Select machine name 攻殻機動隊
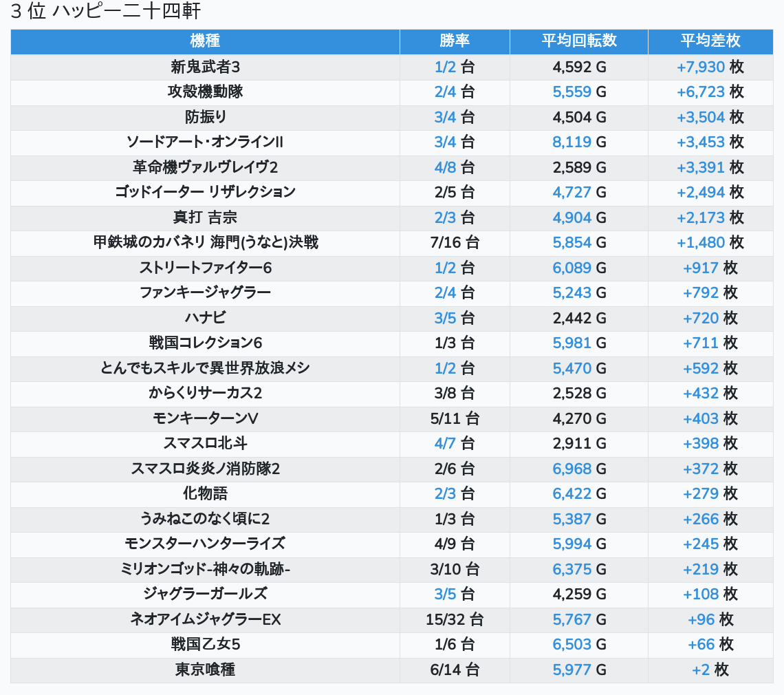This screenshot has height=695, width=784. click(205, 92)
